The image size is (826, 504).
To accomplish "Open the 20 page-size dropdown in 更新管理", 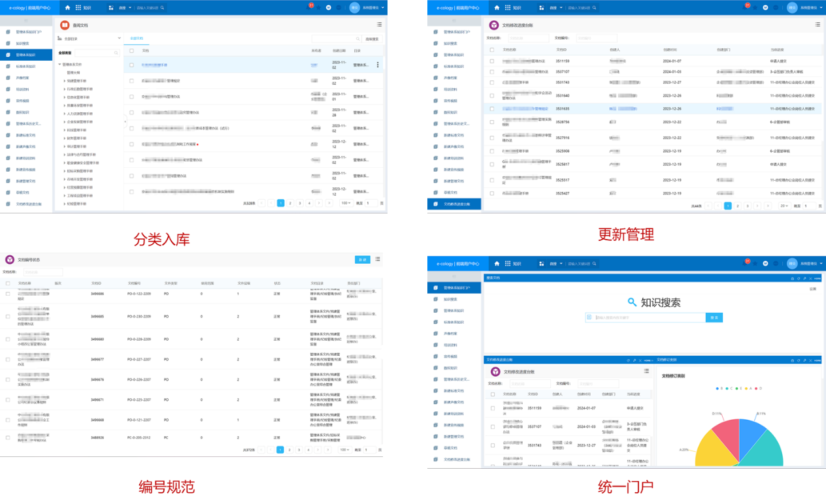I will [784, 206].
